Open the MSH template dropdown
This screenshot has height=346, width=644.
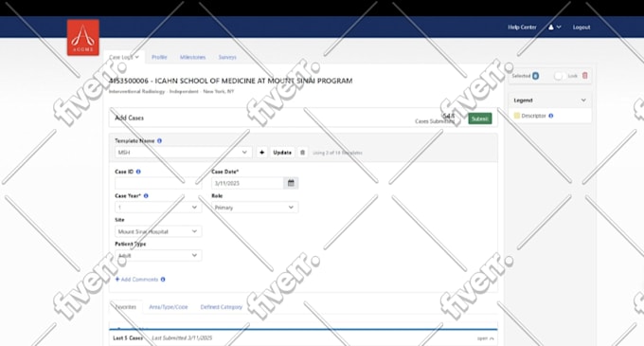click(183, 153)
